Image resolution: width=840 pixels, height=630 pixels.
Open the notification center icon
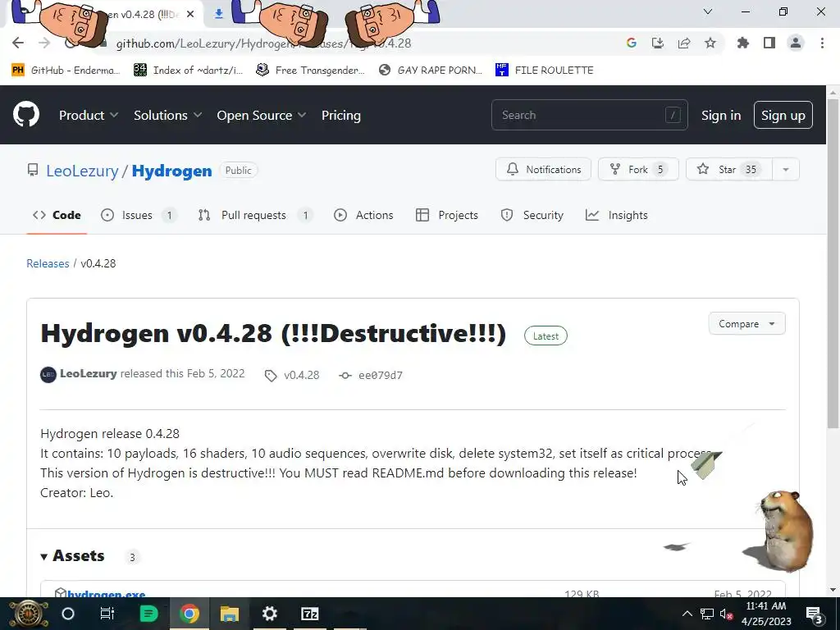pyautogui.click(x=814, y=614)
